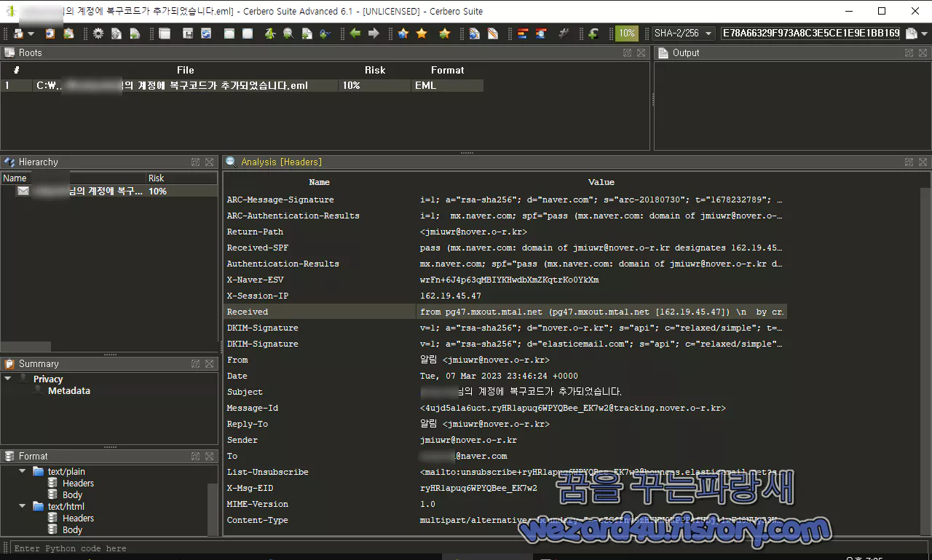The height and width of the screenshot is (560, 932).
Task: Close the Format panel
Action: pyautogui.click(x=209, y=456)
